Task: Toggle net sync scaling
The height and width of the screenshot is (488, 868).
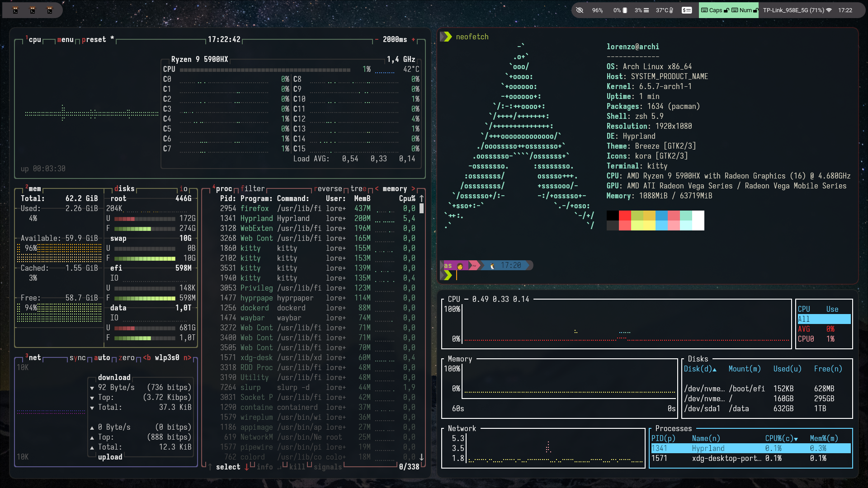Action: pos(77,357)
